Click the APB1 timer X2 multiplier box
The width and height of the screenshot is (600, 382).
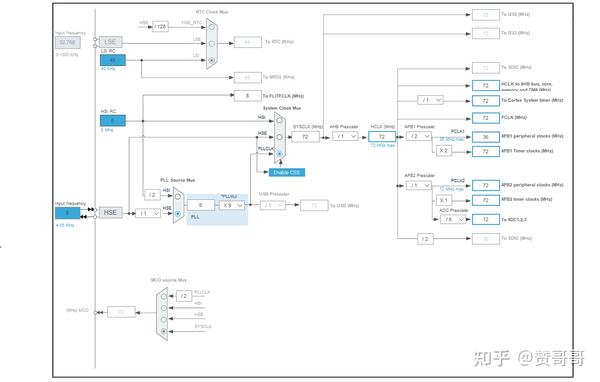click(x=444, y=151)
